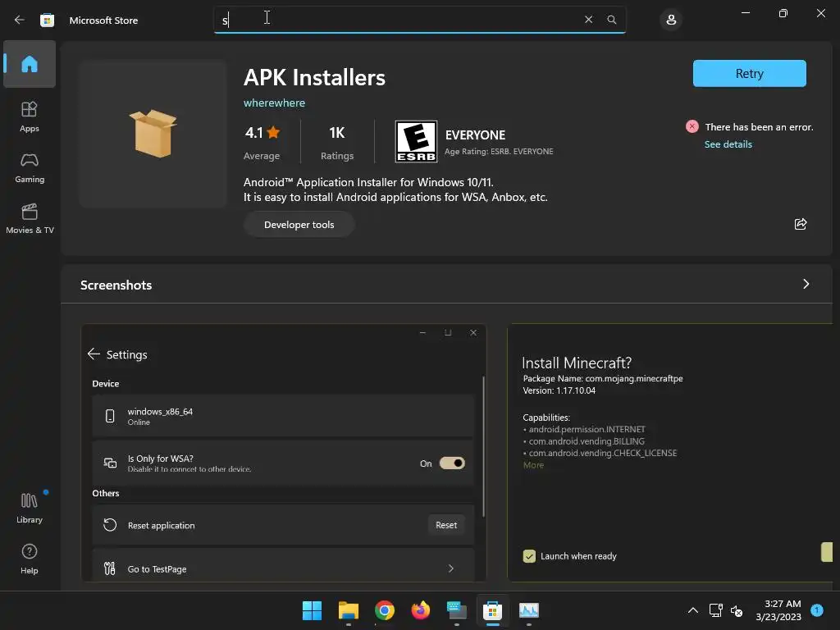Image resolution: width=840 pixels, height=630 pixels.
Task: Click the ESRB Everyone rating badge
Action: tap(416, 141)
